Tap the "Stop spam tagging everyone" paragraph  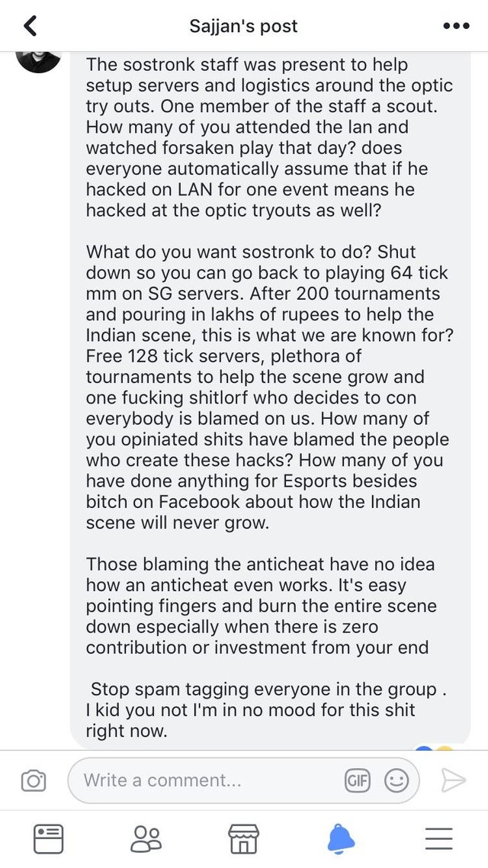(265, 710)
